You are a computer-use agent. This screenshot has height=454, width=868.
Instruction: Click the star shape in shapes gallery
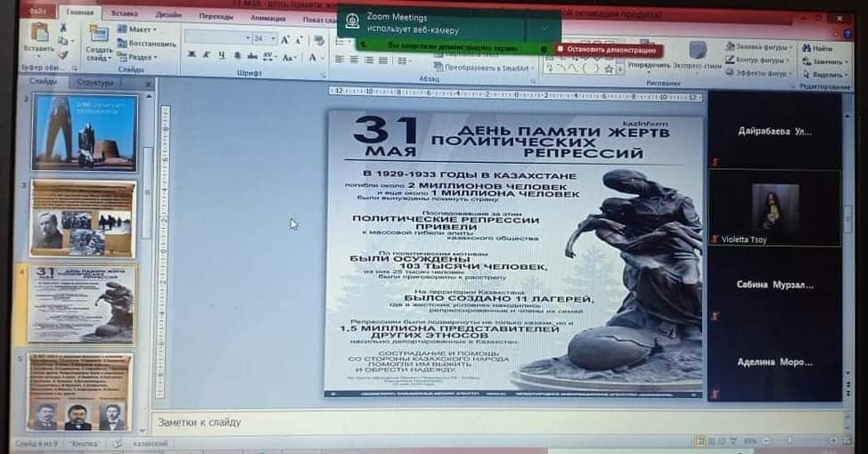coord(609,69)
